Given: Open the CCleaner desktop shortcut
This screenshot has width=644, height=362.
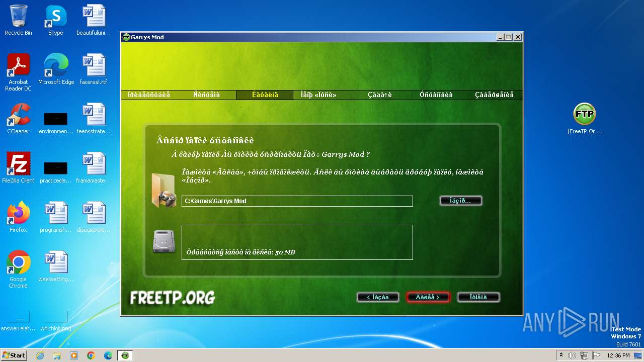Looking at the screenshot, I should click(18, 119).
